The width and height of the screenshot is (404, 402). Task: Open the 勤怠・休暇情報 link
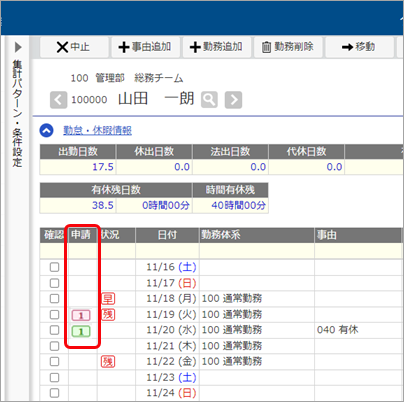point(97,130)
